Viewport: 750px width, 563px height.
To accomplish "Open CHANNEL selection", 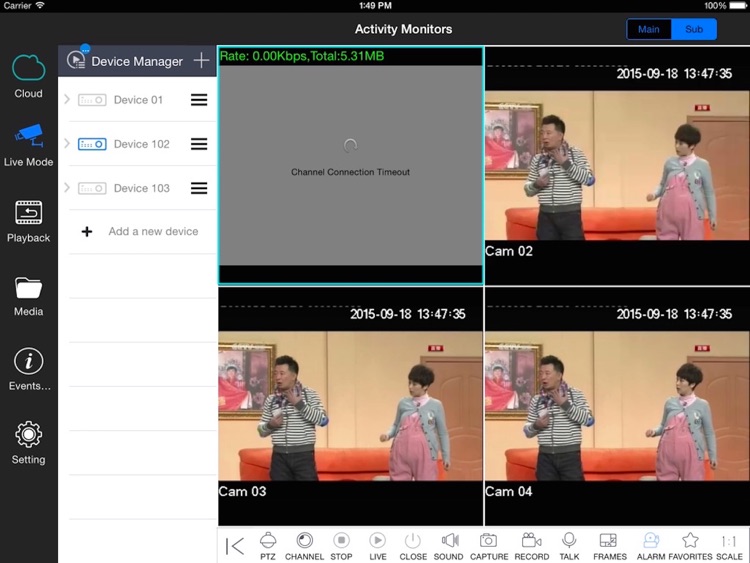I will coord(304,546).
